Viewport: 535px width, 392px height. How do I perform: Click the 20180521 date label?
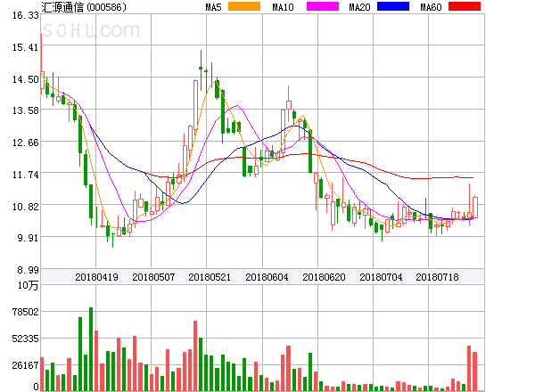click(210, 277)
